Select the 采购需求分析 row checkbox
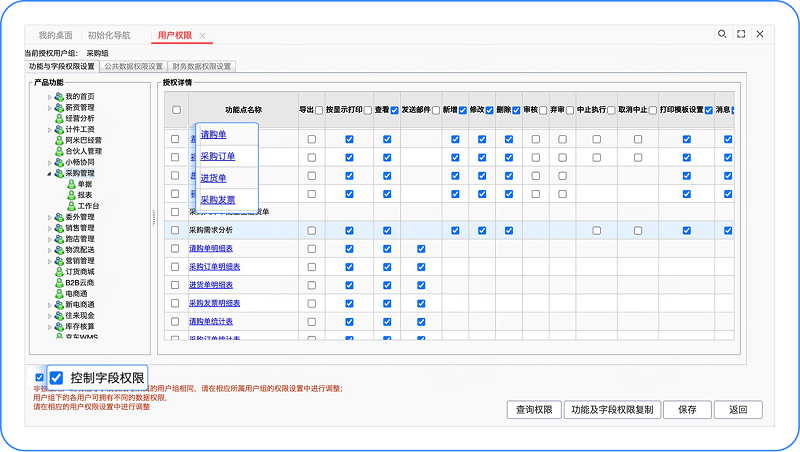 175,231
